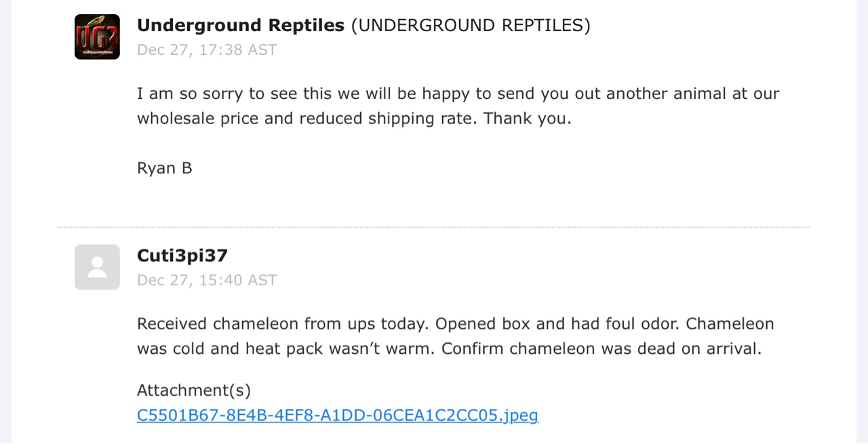Screen dimensions: 868x444
Task: Click the uppercase (UNDERGROUND REPTILES) organization label
Action: pyautogui.click(x=471, y=25)
